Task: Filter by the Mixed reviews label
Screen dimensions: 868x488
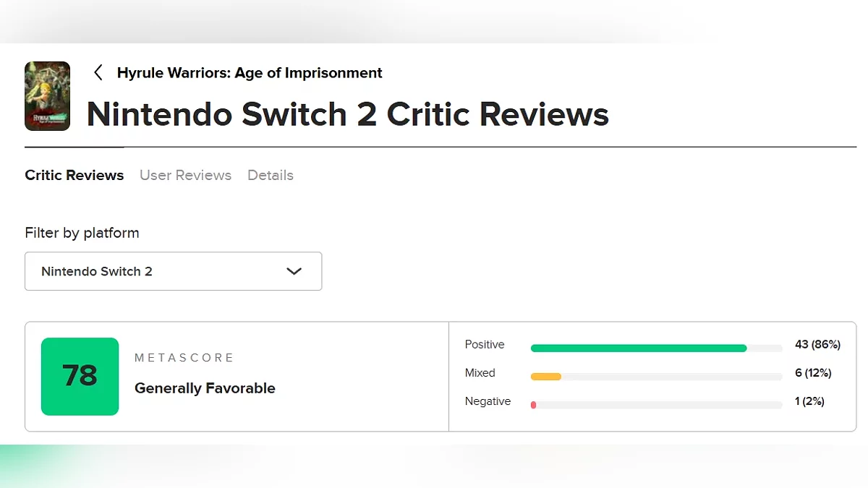Action: coord(480,373)
